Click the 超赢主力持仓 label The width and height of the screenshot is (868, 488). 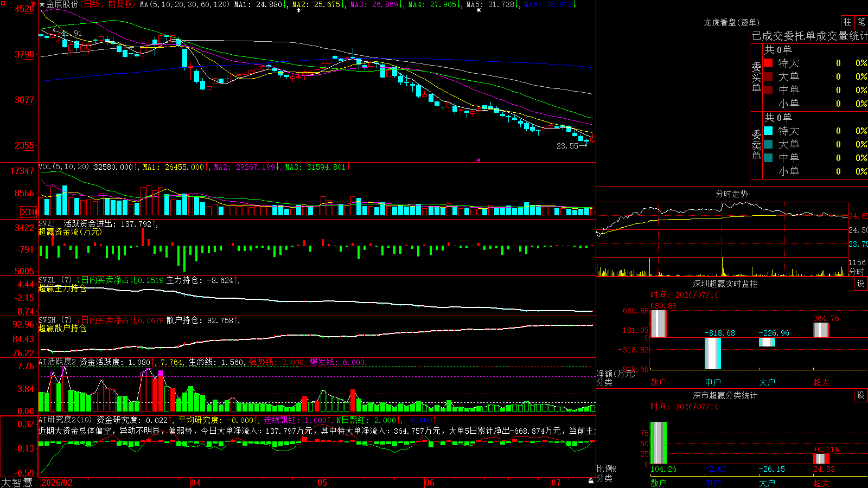[x=62, y=288]
